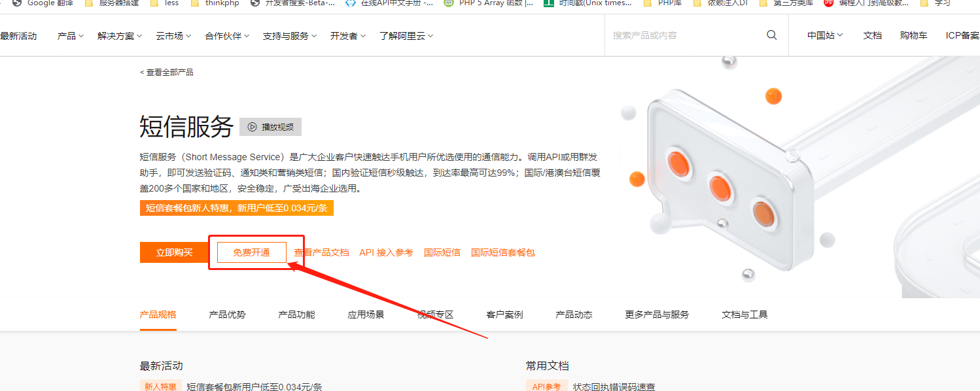Screen dimensions: 980x391
Task: Click the 免费开通 button
Action: tap(252, 252)
